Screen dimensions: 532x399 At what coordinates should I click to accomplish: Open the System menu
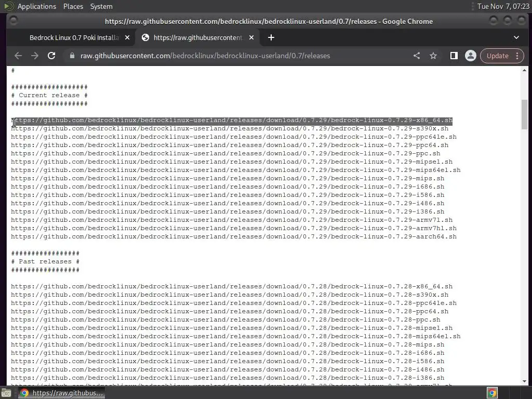(101, 6)
